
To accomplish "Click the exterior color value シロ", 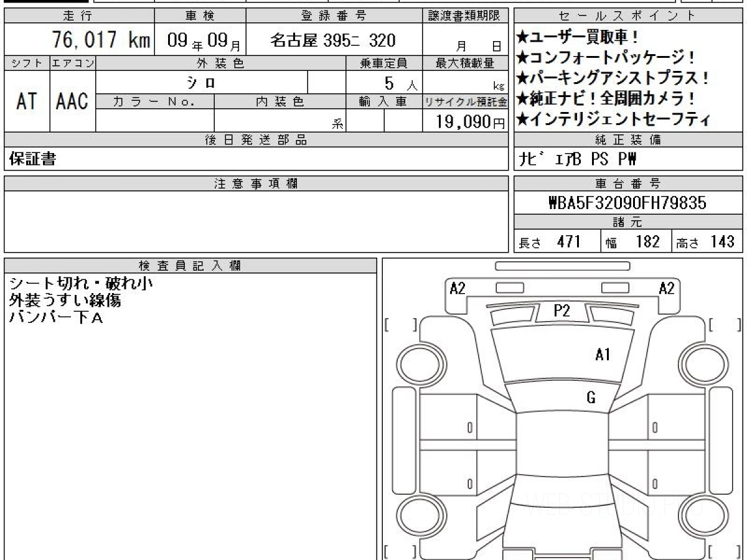I will pyautogui.click(x=201, y=83).
